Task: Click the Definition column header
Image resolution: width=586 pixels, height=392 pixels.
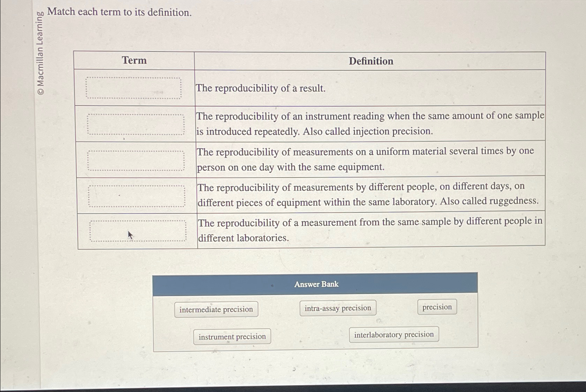Action: pos(371,62)
